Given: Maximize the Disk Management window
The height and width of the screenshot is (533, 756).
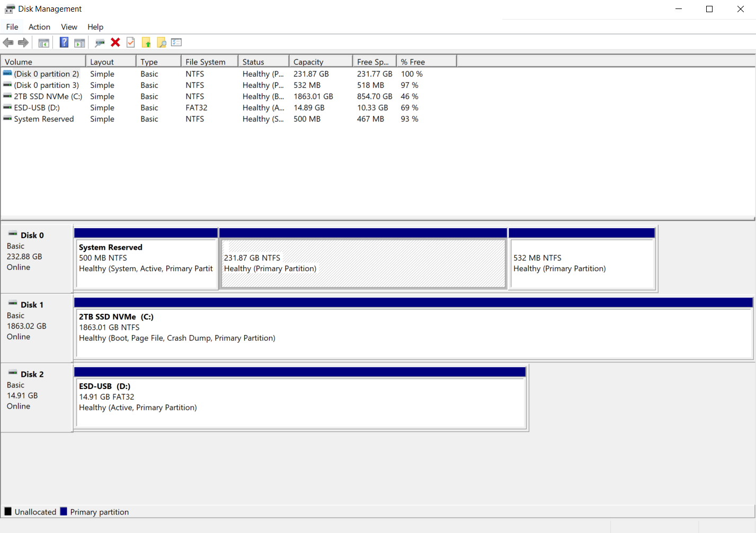Looking at the screenshot, I should pos(709,9).
